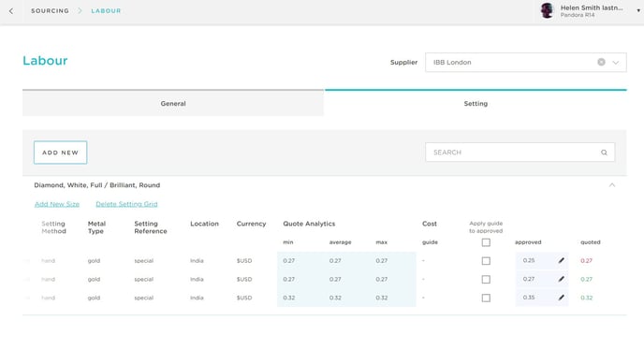Screen dimensions: 644x364
Task: Click the Add New Size link
Action: (57, 204)
